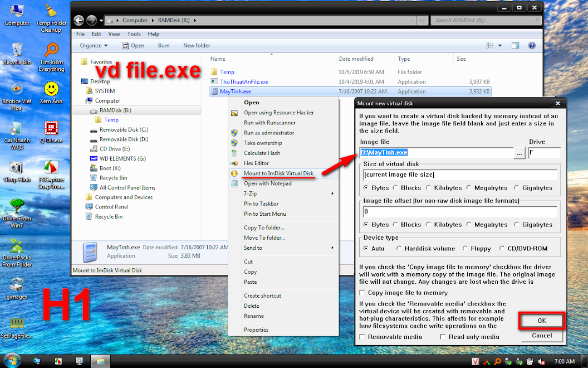Image resolution: width=588 pixels, height=368 pixels.
Task: Select Blocks for image file offset
Action: (x=395, y=225)
